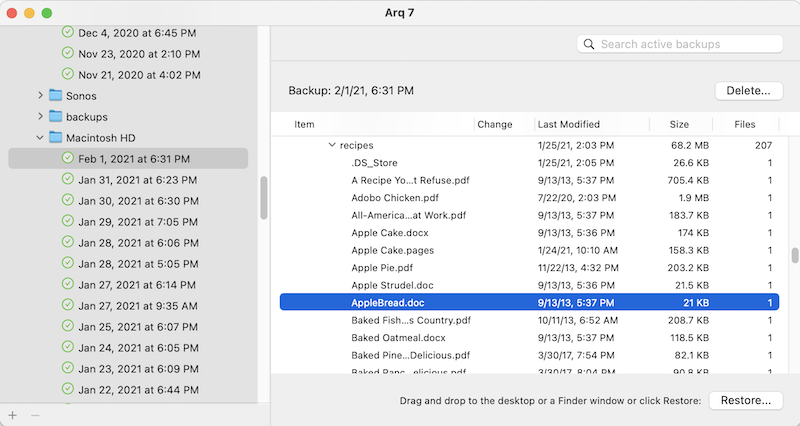Click the sidebar vertical scrollbar

point(264,198)
